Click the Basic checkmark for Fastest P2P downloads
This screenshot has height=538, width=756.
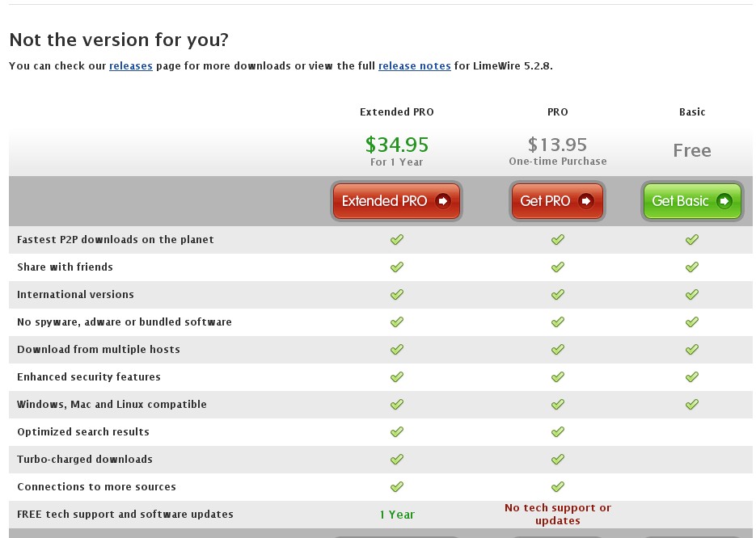(692, 239)
